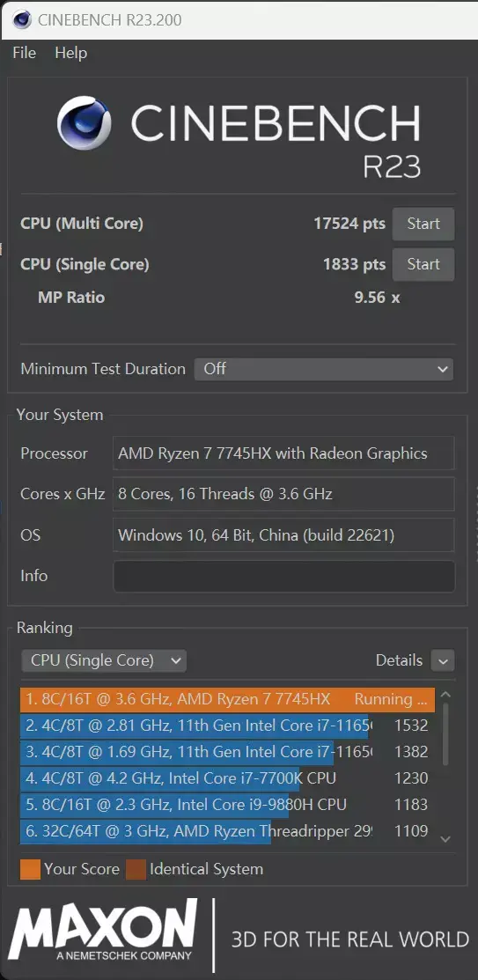
Task: Click the orange Your Score swatch
Action: (x=30, y=869)
